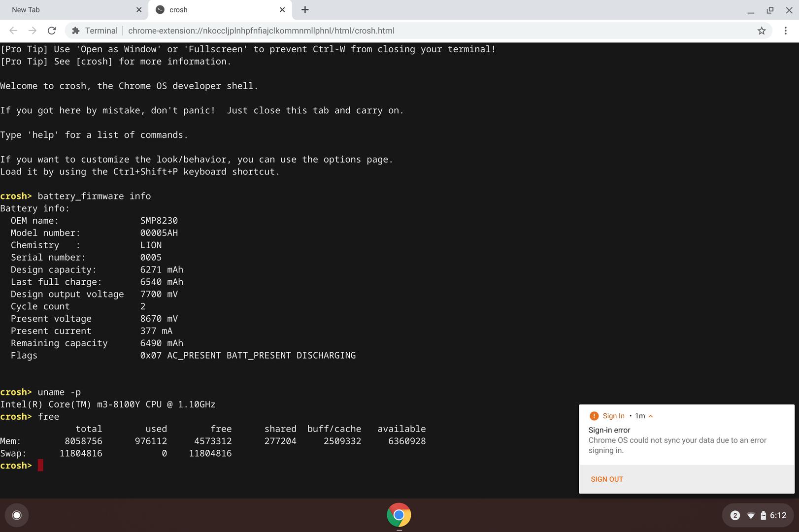This screenshot has width=799, height=532.
Task: Click the Flags value 0x07 AC_PRESENT
Action: click(x=248, y=356)
